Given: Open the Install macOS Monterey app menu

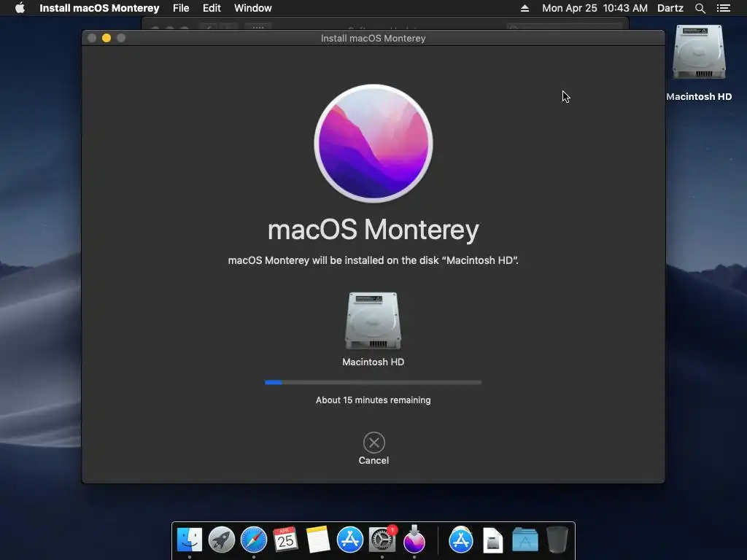Looking at the screenshot, I should [x=99, y=8].
